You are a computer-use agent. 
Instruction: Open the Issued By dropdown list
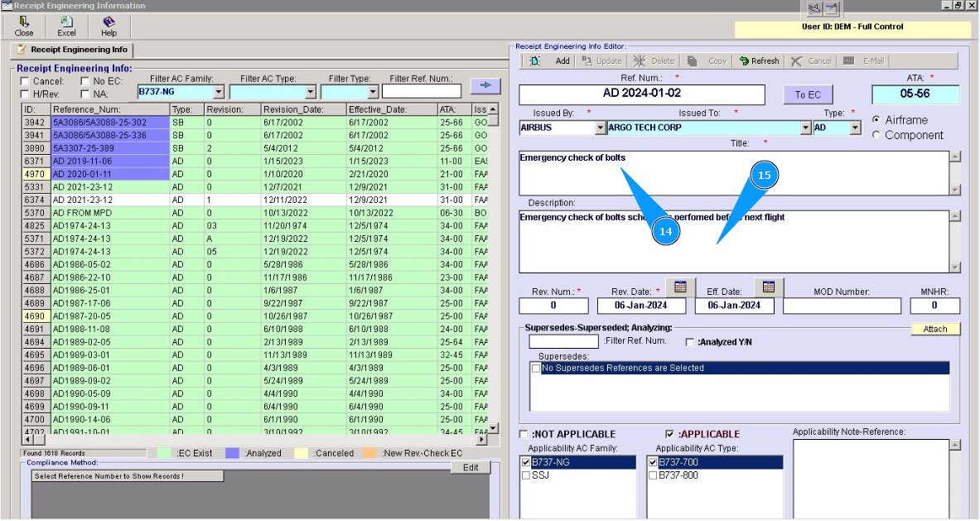(x=601, y=128)
